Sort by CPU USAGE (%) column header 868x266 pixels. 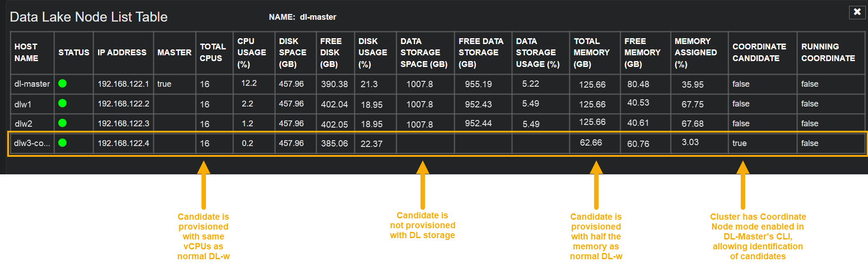point(251,53)
